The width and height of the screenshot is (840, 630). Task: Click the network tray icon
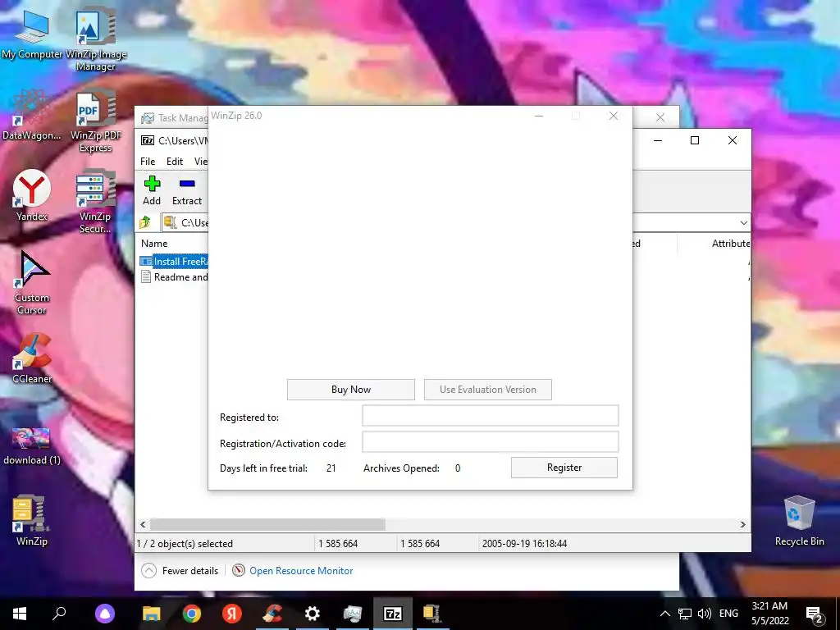pyautogui.click(x=685, y=614)
